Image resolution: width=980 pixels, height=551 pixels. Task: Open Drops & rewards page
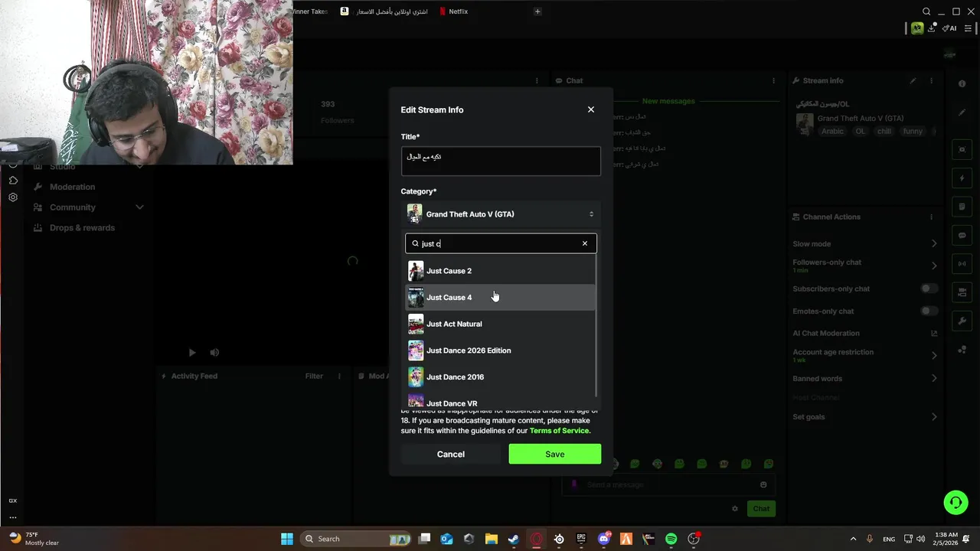click(82, 228)
